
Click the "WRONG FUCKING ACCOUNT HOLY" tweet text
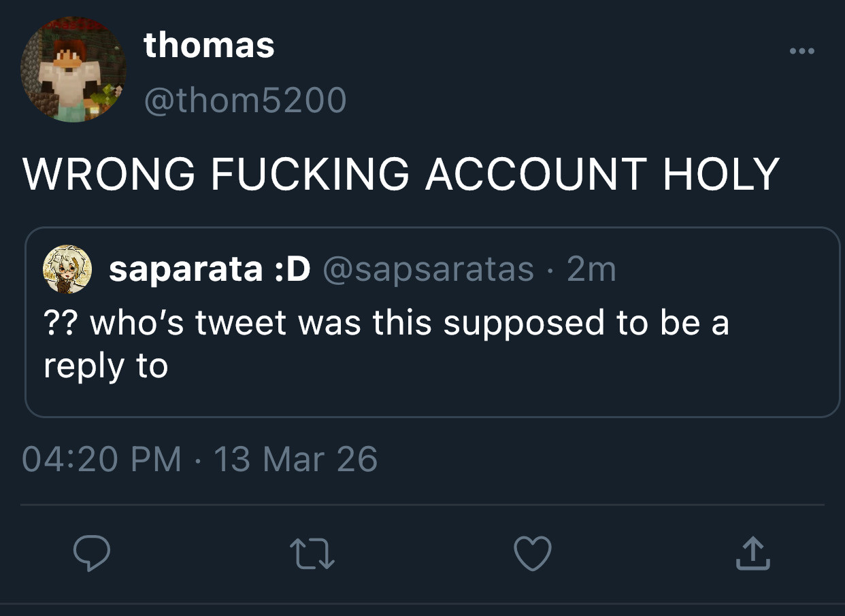click(401, 174)
